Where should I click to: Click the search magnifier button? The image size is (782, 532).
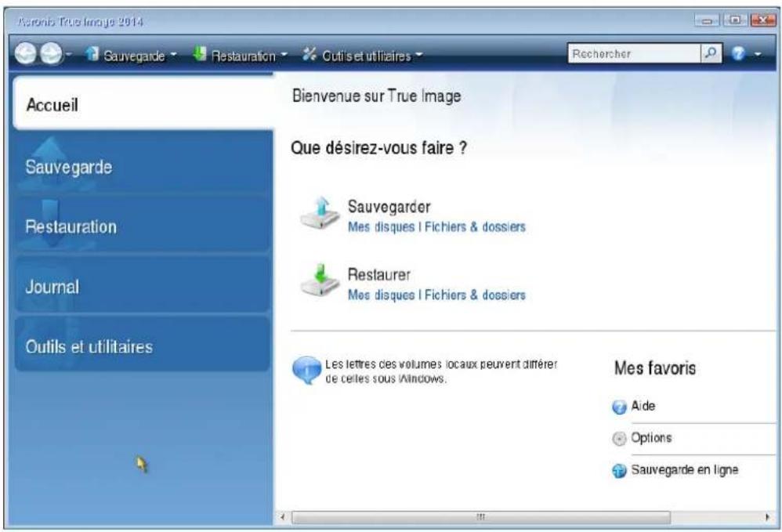[711, 53]
